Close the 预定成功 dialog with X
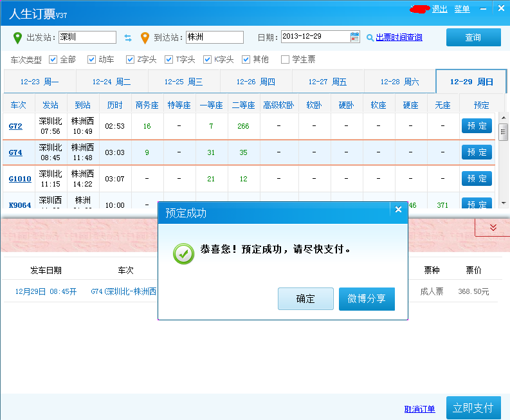Image resolution: width=510 pixels, height=420 pixels. tap(398, 210)
